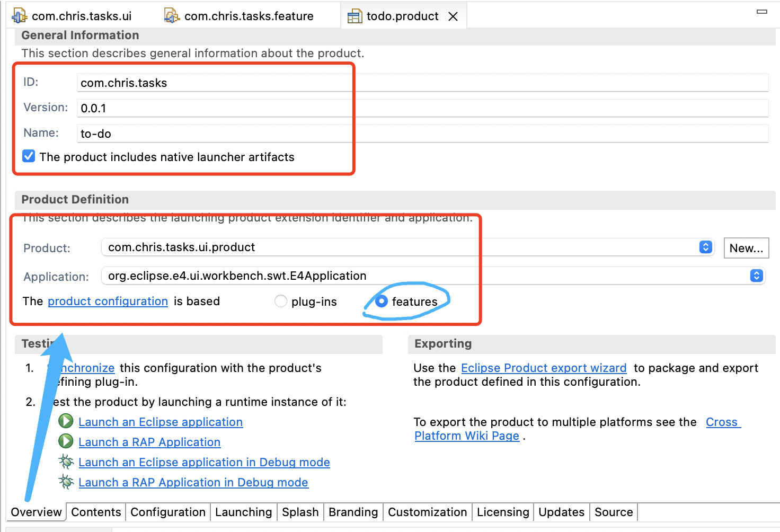Open the Licensing page tab
This screenshot has width=780, height=532.
pyautogui.click(x=503, y=512)
